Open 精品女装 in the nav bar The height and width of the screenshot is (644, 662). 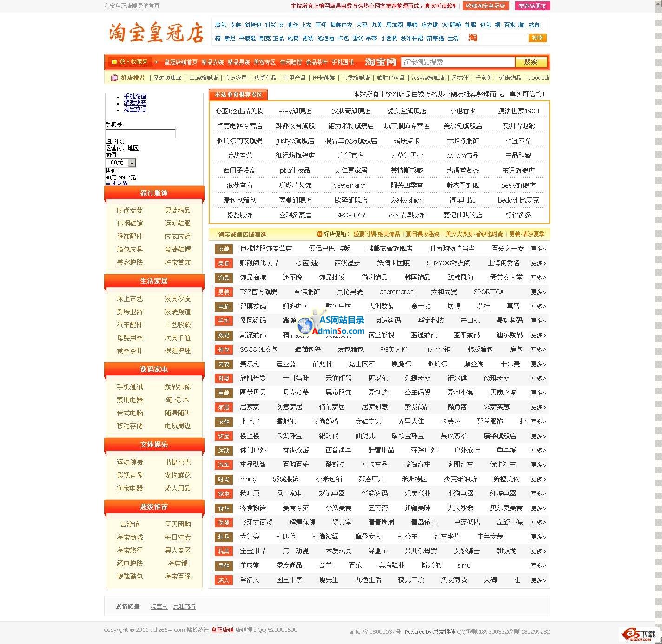212,62
